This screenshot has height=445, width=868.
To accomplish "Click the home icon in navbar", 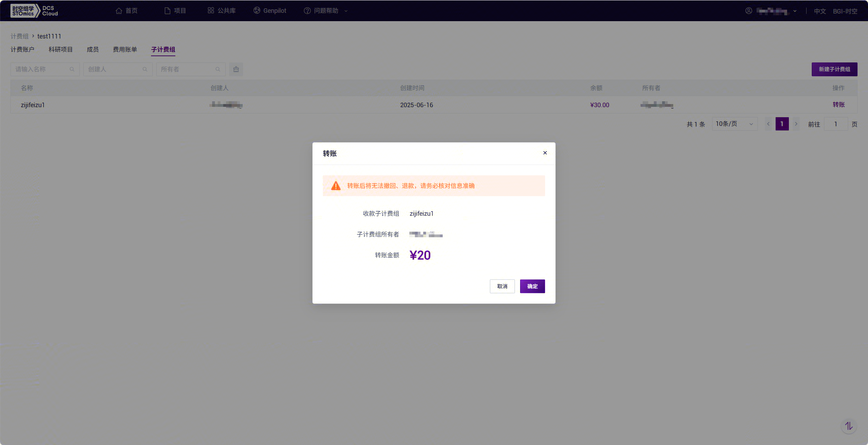I will 119,11.
